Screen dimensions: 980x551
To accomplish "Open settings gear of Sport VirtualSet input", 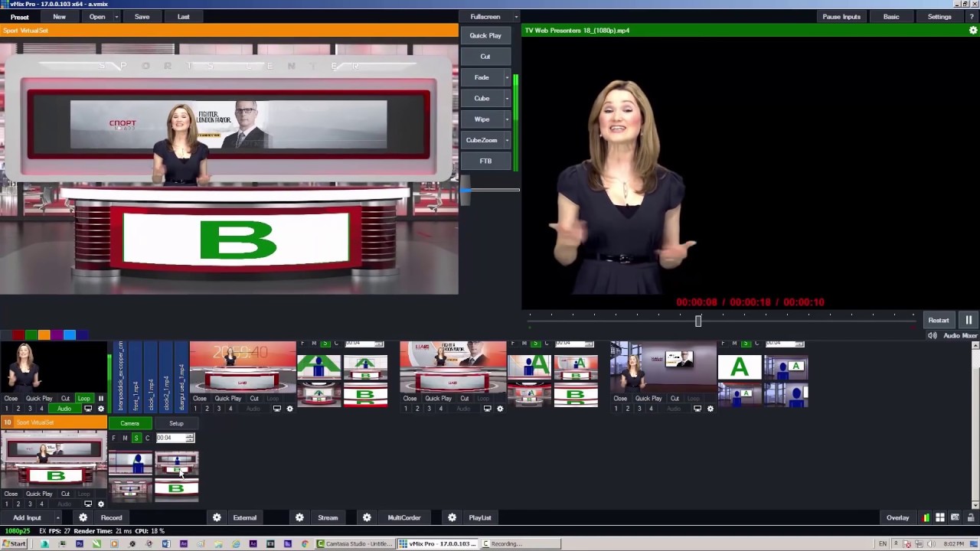I will (x=100, y=504).
